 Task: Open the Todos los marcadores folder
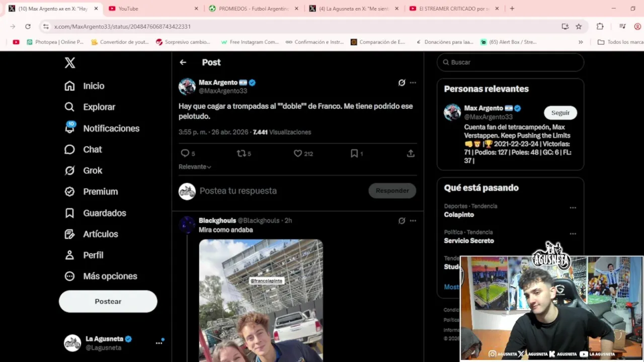tap(620, 42)
